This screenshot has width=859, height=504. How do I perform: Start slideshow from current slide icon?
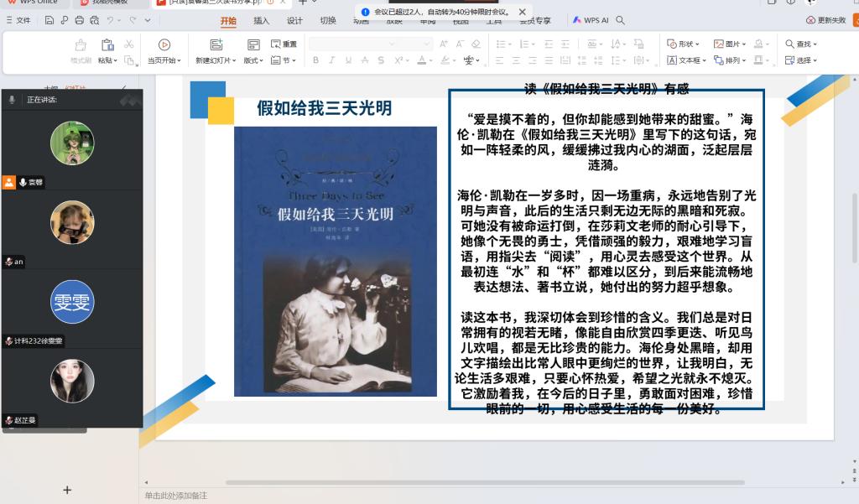point(164,45)
